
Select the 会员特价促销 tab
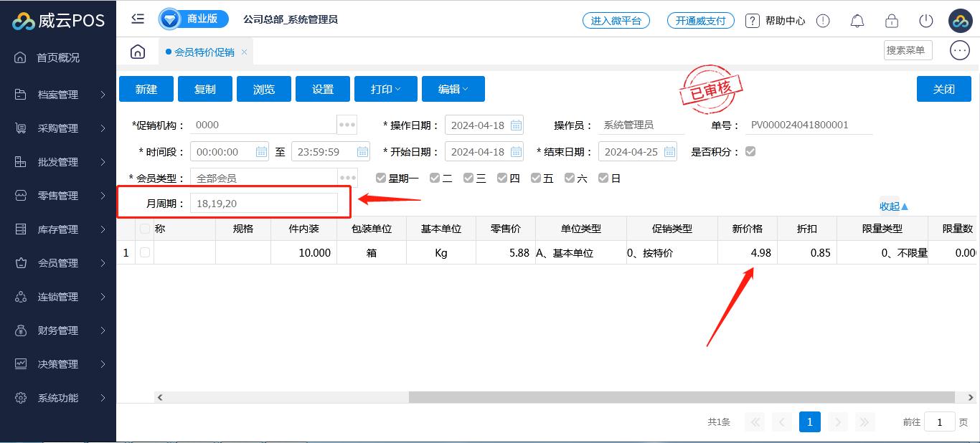click(x=204, y=52)
